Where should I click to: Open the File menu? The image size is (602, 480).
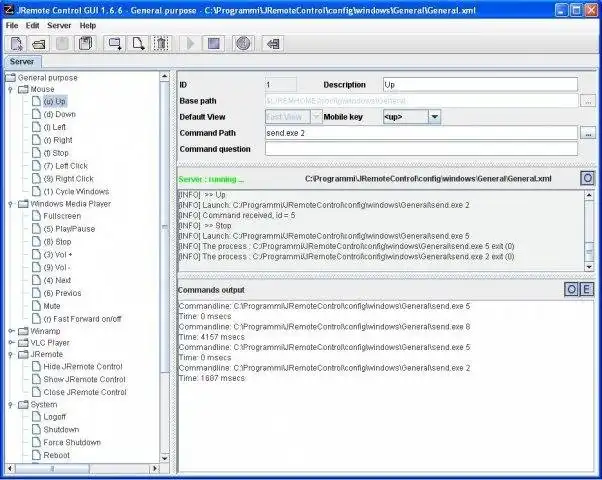(12, 25)
